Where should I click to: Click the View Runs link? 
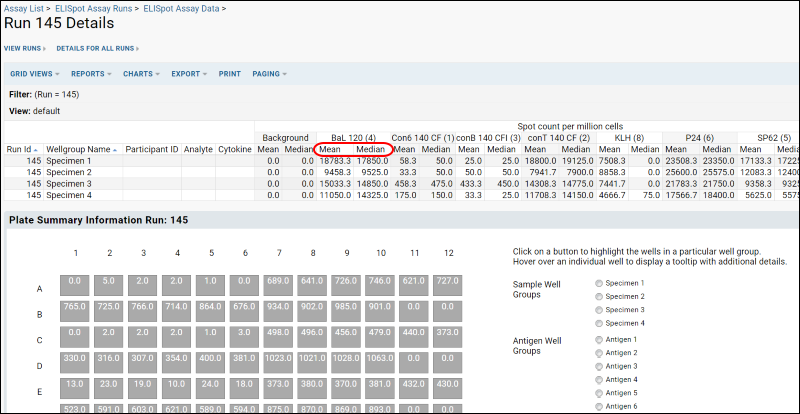22,48
